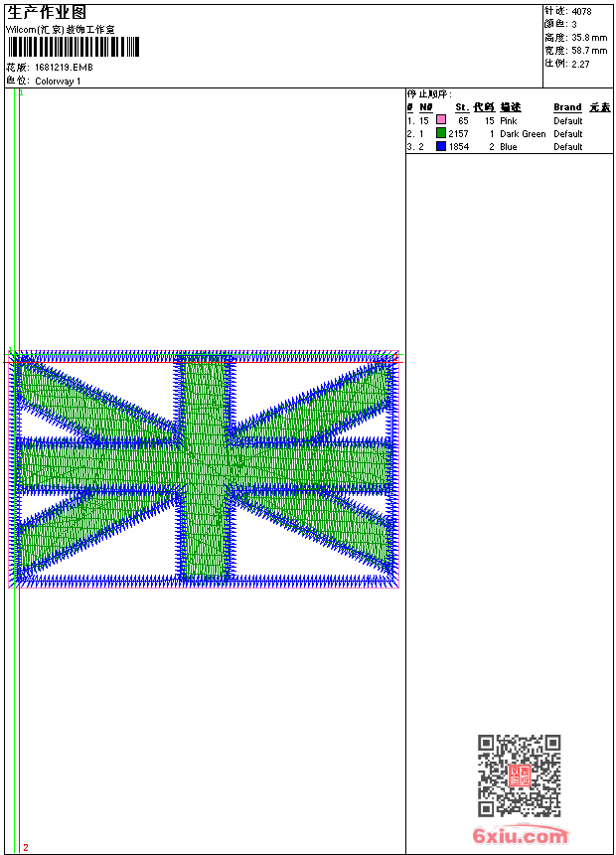Click the N# column header
This screenshot has height=855, width=616.
[x=426, y=107]
